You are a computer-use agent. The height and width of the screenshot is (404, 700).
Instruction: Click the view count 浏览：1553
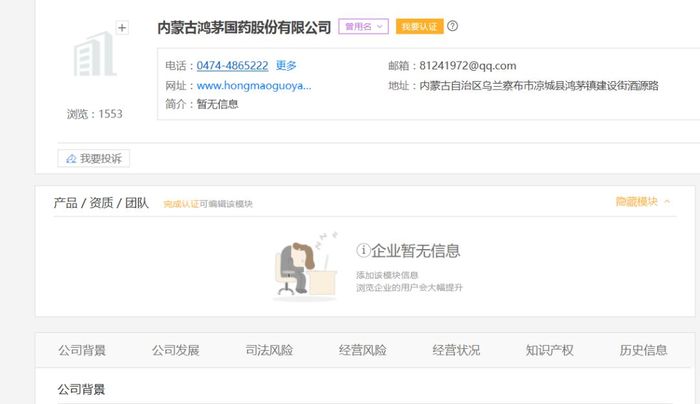pyautogui.click(x=95, y=114)
